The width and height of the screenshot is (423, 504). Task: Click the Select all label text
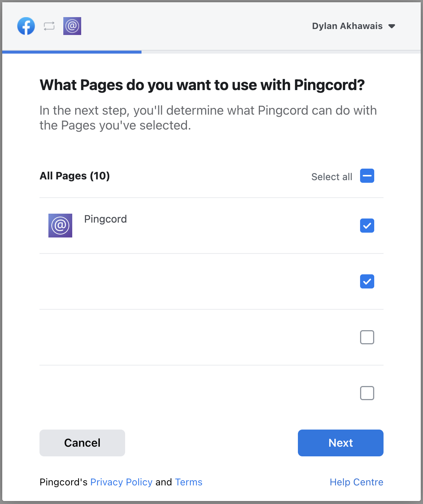coord(332,177)
